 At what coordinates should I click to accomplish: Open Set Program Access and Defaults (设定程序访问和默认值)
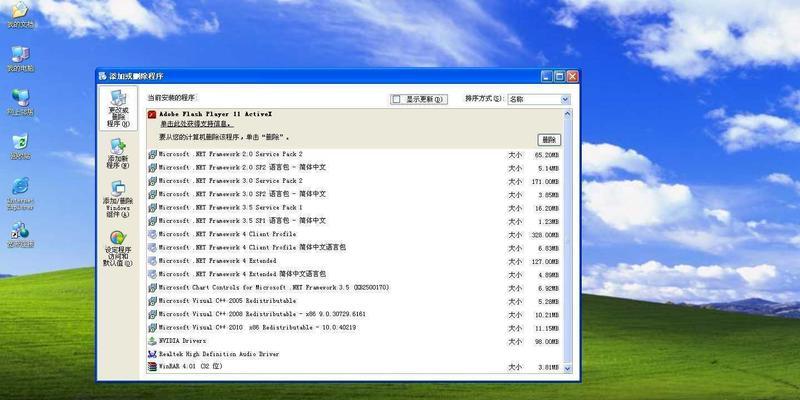point(118,248)
